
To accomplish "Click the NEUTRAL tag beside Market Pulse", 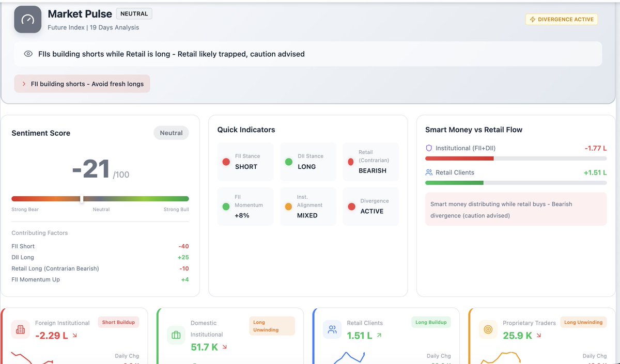I will click(x=134, y=14).
